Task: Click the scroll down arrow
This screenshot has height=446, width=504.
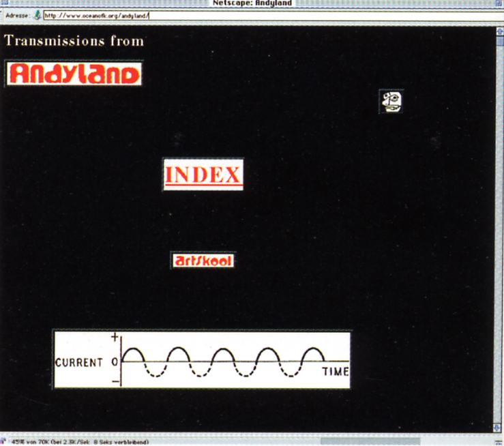Action: 497,428
